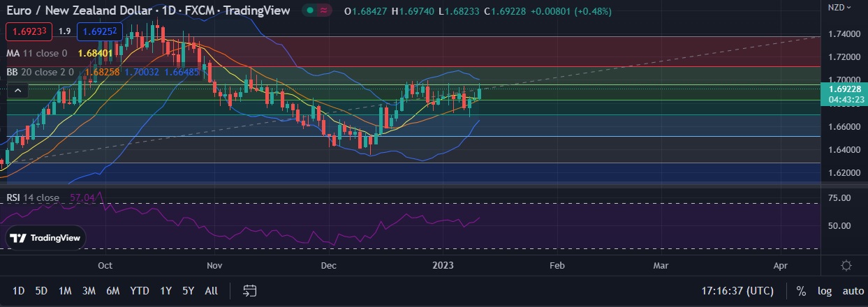The height and width of the screenshot is (307, 868).
Task: Click the Mar label on time axis
Action: [x=661, y=266]
